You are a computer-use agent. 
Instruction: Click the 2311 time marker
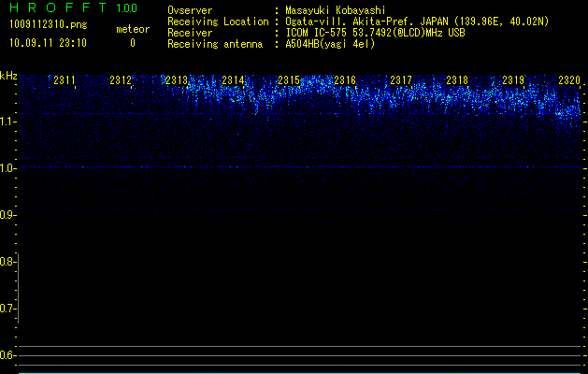65,80
